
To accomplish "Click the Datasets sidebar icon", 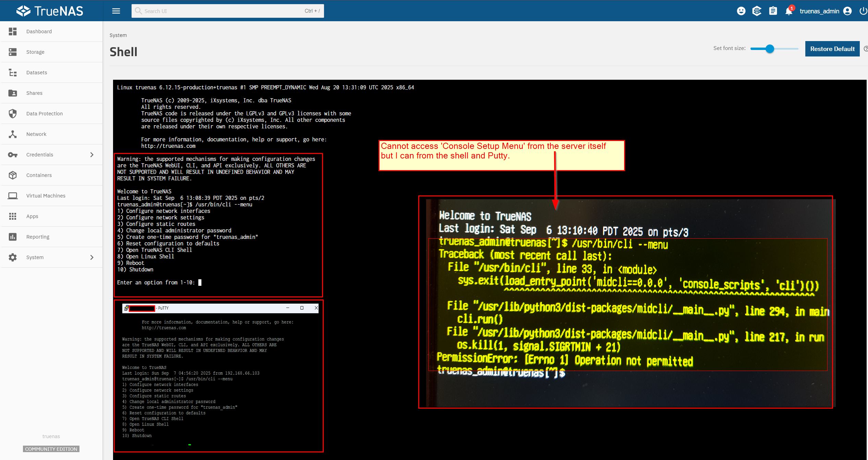I will (13, 73).
